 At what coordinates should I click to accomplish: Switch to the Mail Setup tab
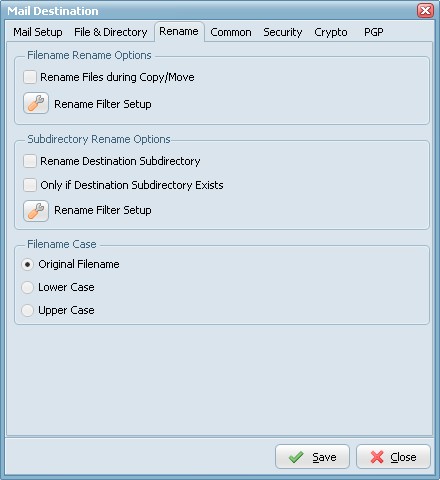pos(38,32)
